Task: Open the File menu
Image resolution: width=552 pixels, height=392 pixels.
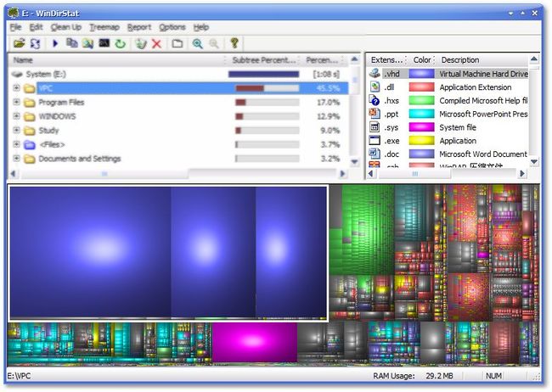Action: coord(15,27)
